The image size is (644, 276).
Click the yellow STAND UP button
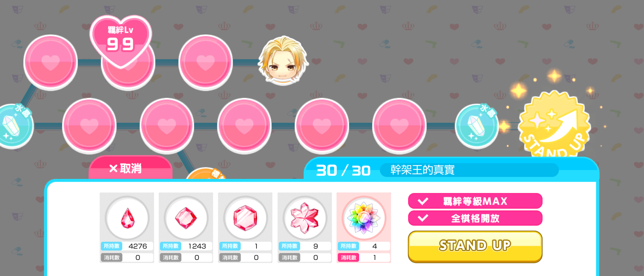point(475,246)
